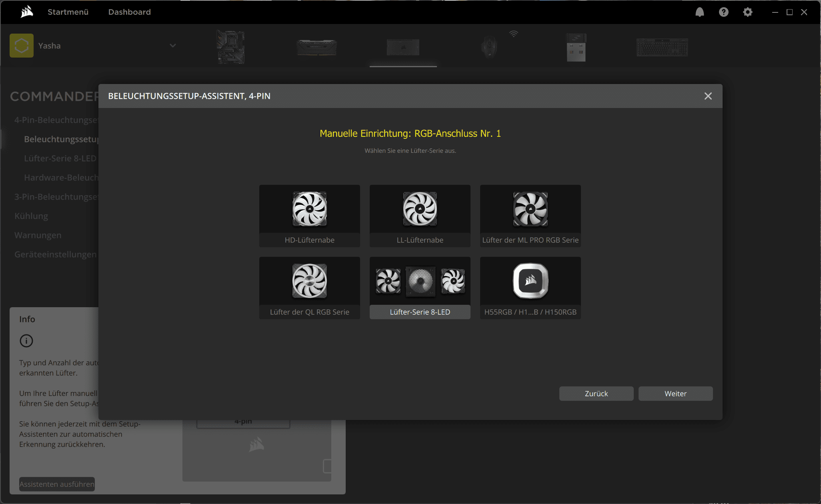Click the Weiter button
This screenshot has height=504, width=821.
675,394
